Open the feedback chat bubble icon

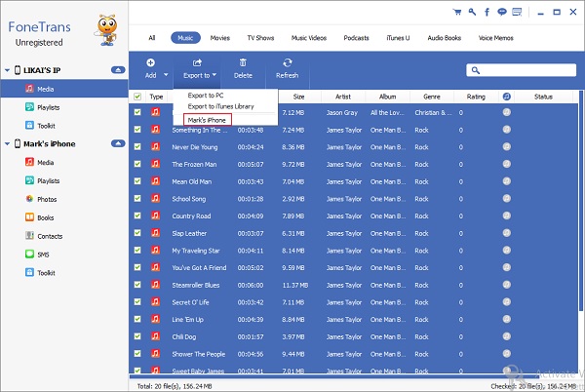tap(501, 11)
